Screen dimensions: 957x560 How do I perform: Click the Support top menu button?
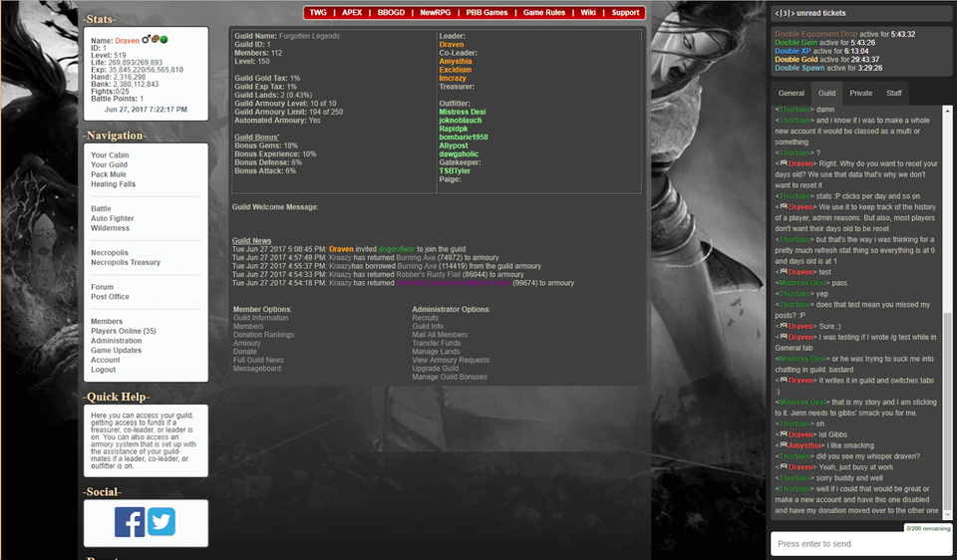click(625, 13)
